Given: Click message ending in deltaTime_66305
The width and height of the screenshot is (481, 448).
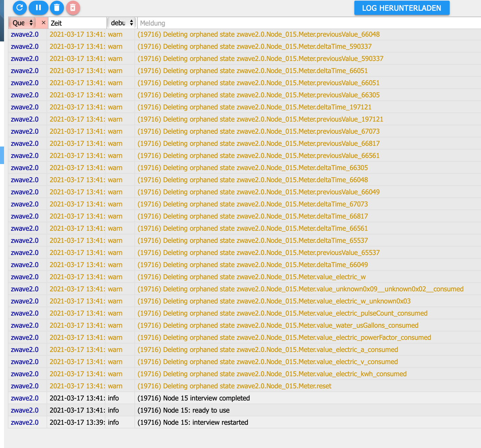Looking at the screenshot, I should 253,168.
